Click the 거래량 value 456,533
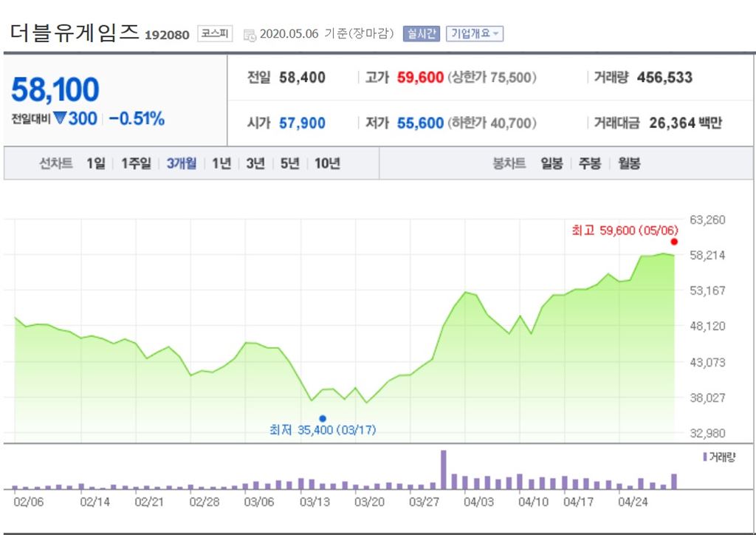Screen dimensions: 756x535 tap(664, 77)
